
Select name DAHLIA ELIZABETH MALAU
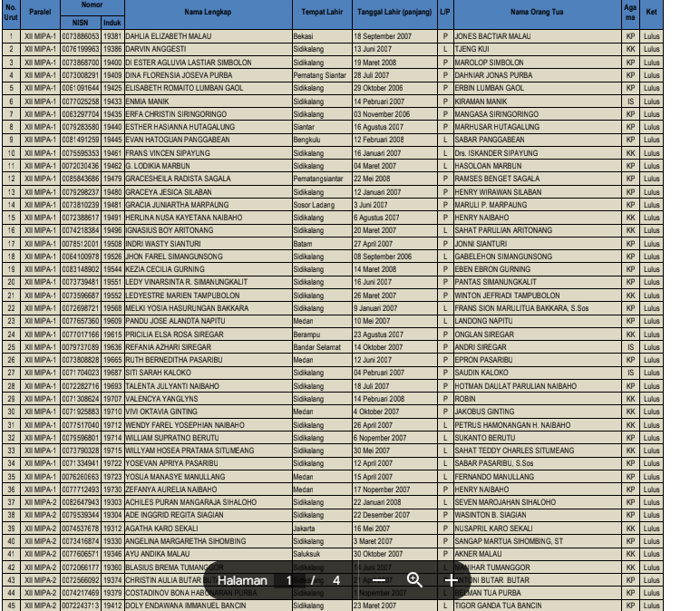169,36
